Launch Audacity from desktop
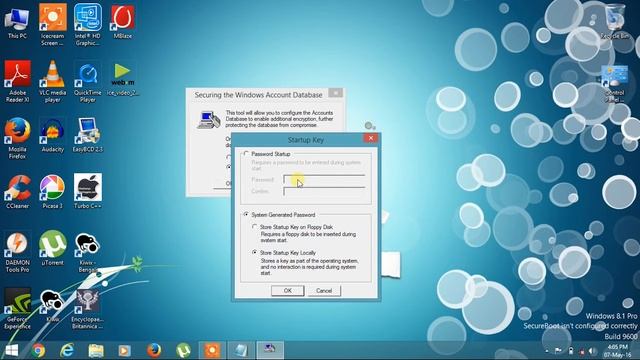 (x=53, y=135)
